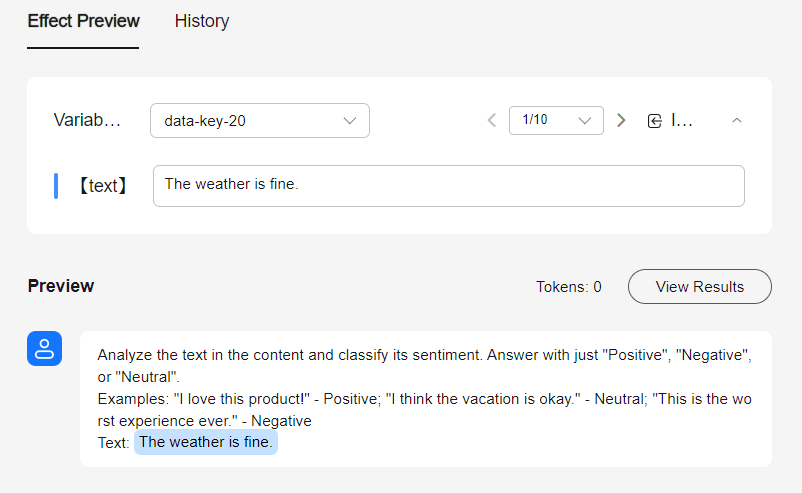Click the 【text】 variable name label
The height and width of the screenshot is (493, 802).
click(x=102, y=186)
